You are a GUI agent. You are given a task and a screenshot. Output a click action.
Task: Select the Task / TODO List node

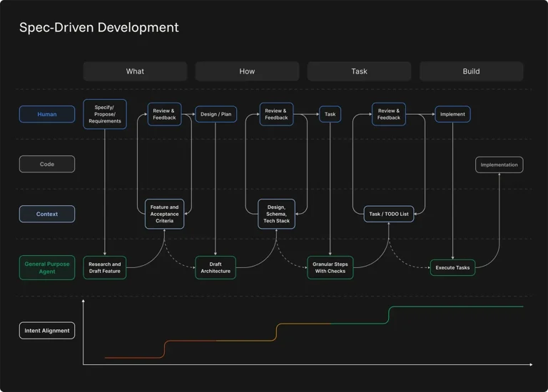389,214
